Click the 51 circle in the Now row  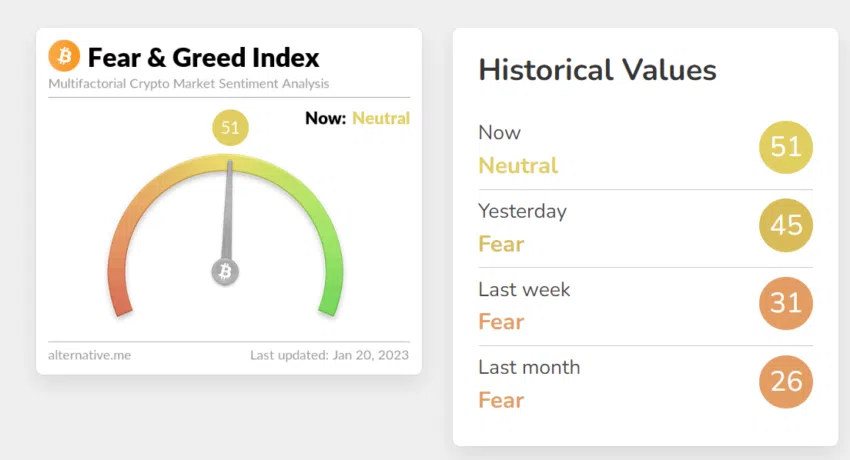[786, 147]
